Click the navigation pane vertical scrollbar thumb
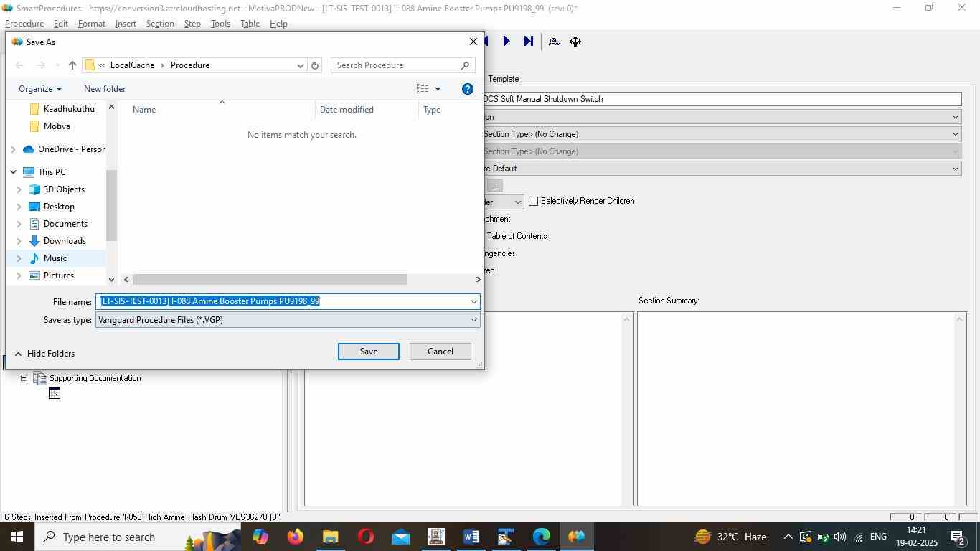Screen dimensions: 980x551 111,206
